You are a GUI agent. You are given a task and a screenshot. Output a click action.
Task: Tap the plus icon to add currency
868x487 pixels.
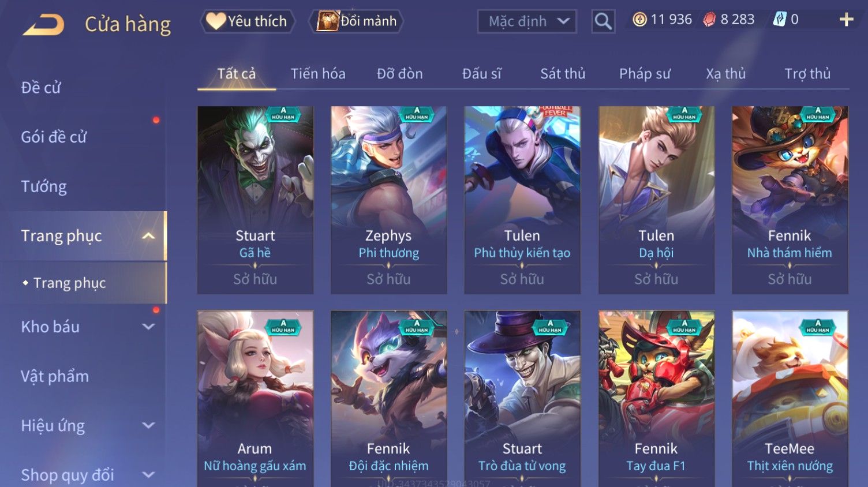[x=846, y=20]
